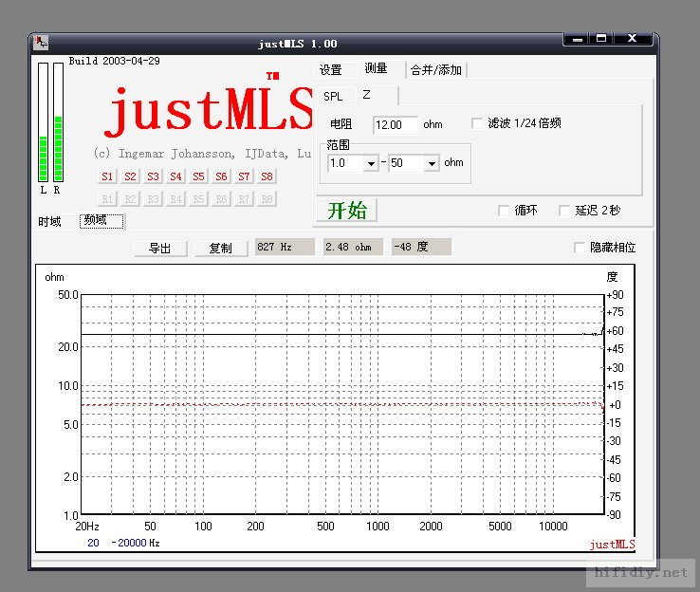Image resolution: width=700 pixels, height=592 pixels.
Task: Check the 隐藏相位 hide phase option
Action: coord(580,248)
